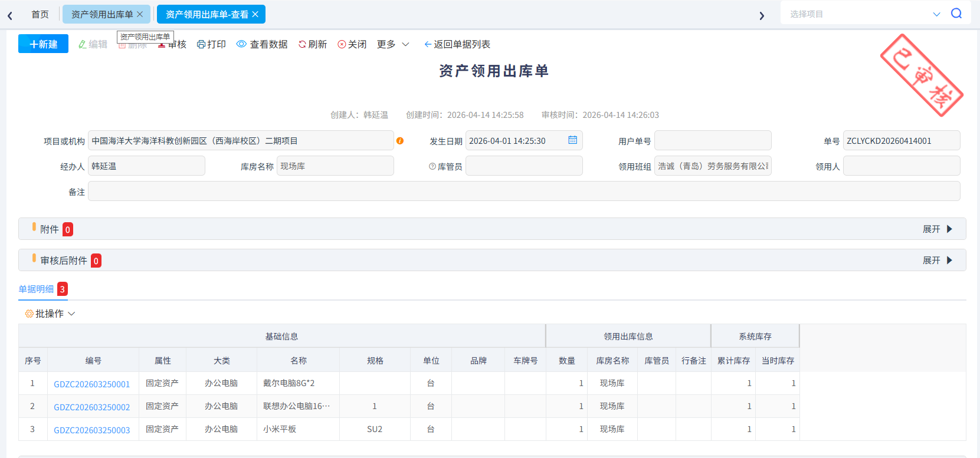Open asset link GDZC202603250001
Screen dimensions: 980x458
(x=92, y=384)
